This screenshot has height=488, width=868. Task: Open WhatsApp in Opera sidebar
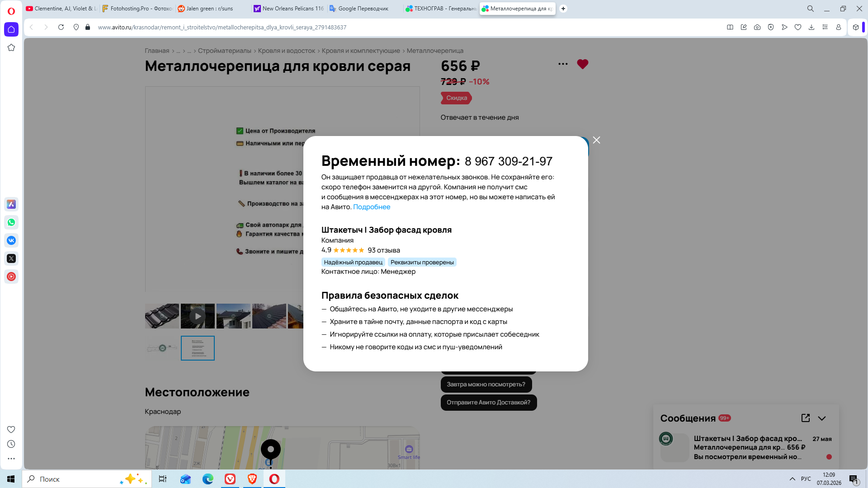point(11,222)
